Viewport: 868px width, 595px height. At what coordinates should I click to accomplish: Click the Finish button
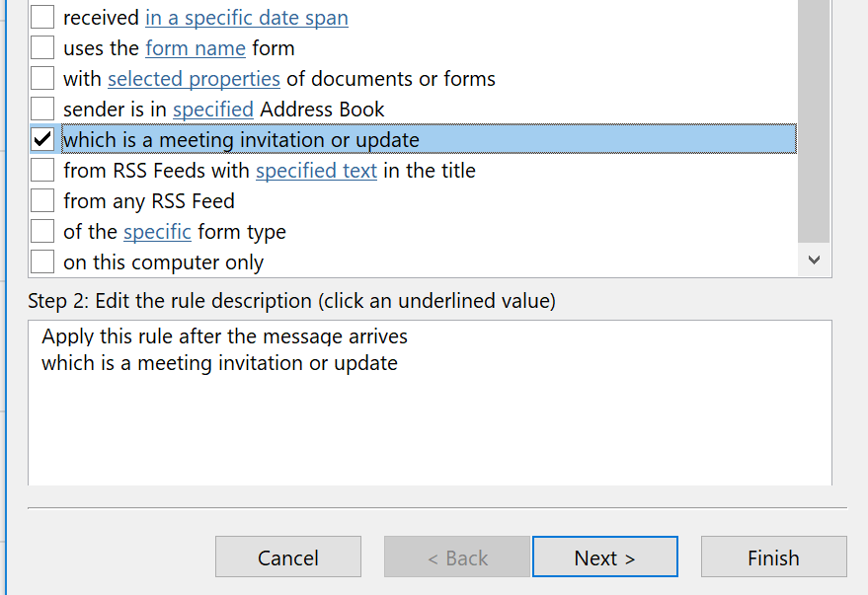(x=774, y=557)
